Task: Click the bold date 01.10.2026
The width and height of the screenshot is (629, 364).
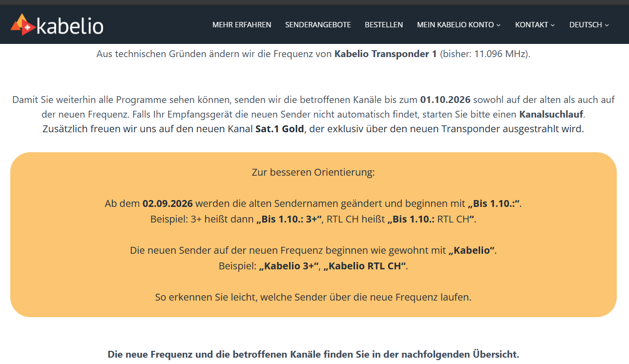Action: (x=445, y=100)
